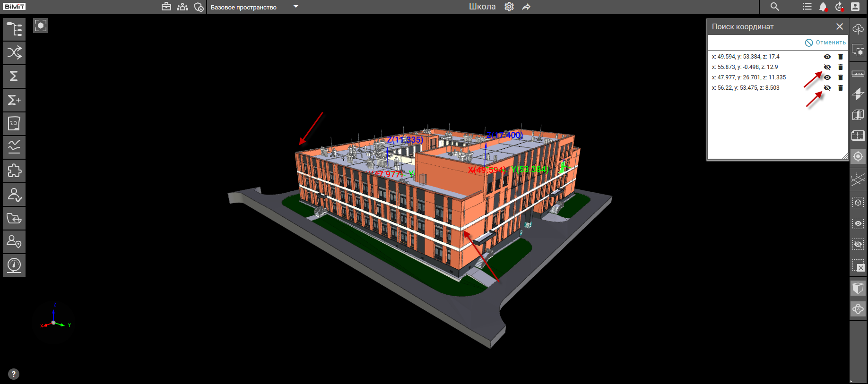Click the help question mark button
868x384 pixels.
[x=14, y=374]
